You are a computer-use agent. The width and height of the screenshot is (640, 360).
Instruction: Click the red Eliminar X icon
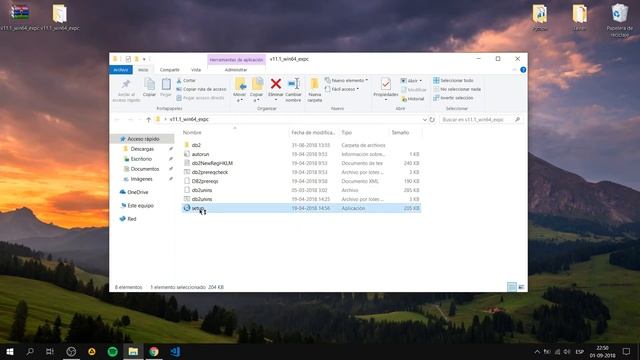point(276,84)
